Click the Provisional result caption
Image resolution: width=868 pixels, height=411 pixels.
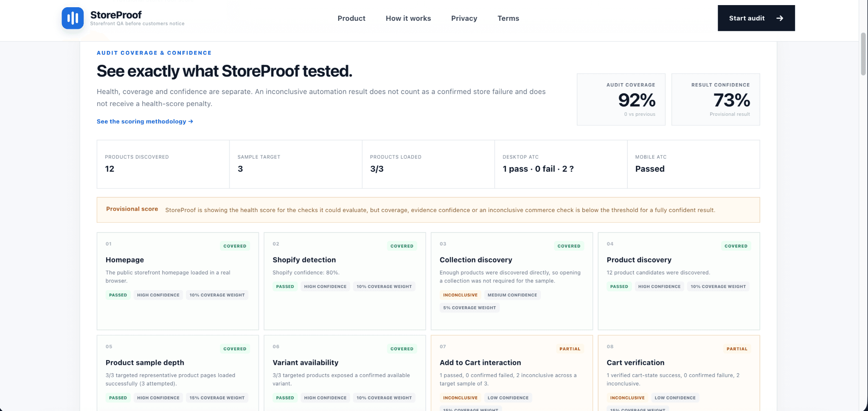point(730,114)
